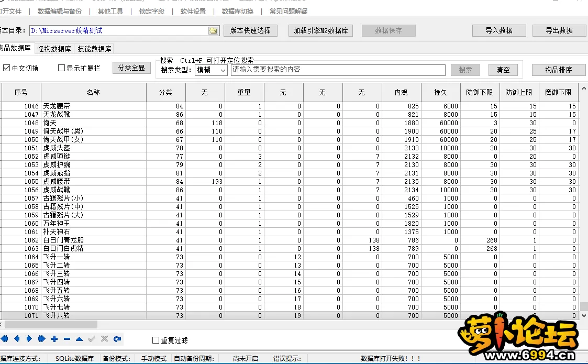This screenshot has height=364, width=588.
Task: Select row 古籍残片(中)
Action: point(290,207)
